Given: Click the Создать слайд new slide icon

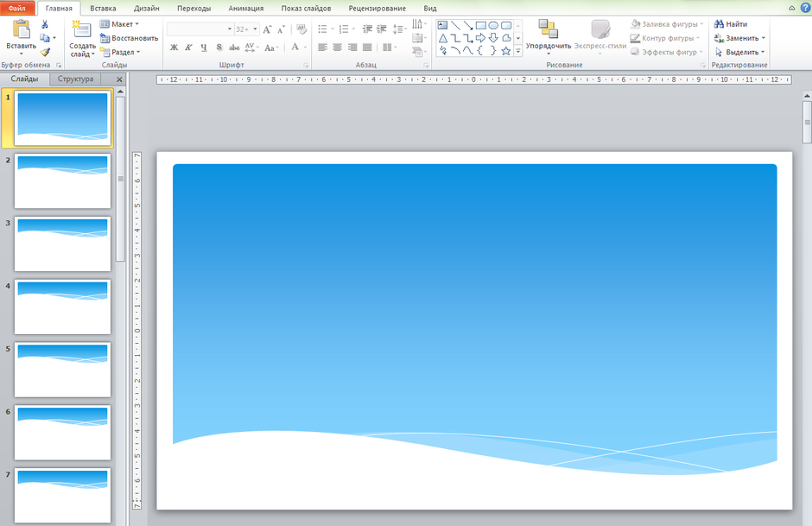Looking at the screenshot, I should (x=82, y=29).
